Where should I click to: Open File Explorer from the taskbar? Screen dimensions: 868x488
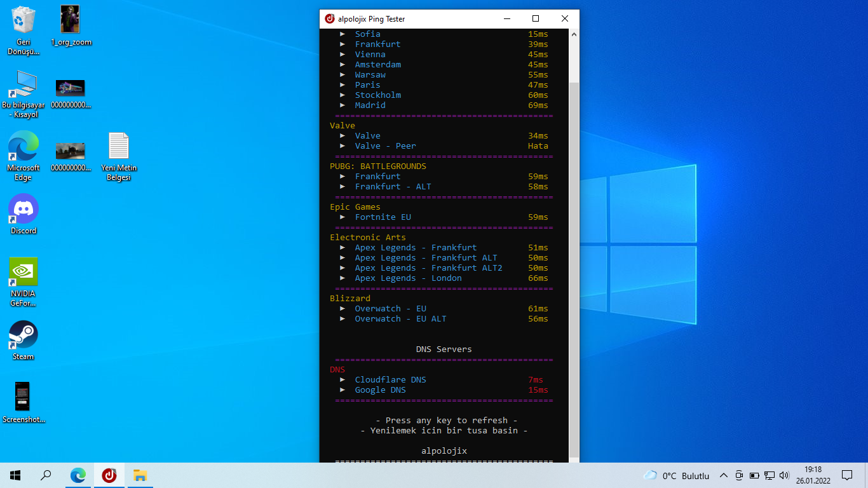pyautogui.click(x=140, y=475)
